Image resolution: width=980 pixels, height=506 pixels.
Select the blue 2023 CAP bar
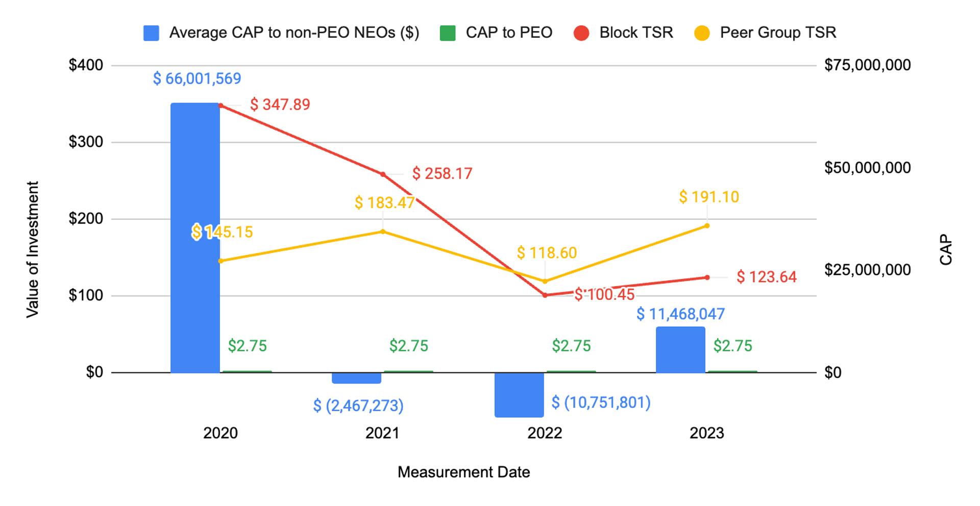click(x=680, y=350)
